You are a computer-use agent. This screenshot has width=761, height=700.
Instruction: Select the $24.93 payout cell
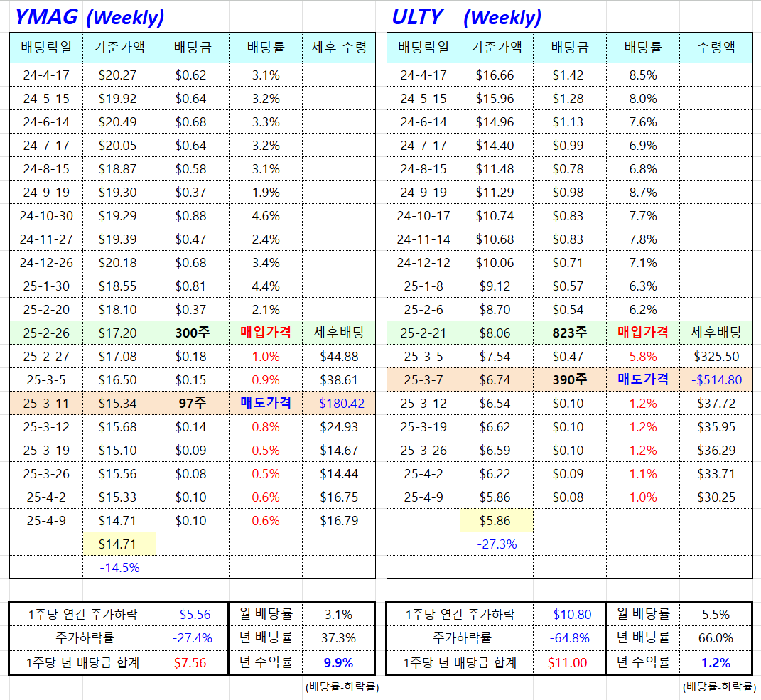tap(339, 426)
